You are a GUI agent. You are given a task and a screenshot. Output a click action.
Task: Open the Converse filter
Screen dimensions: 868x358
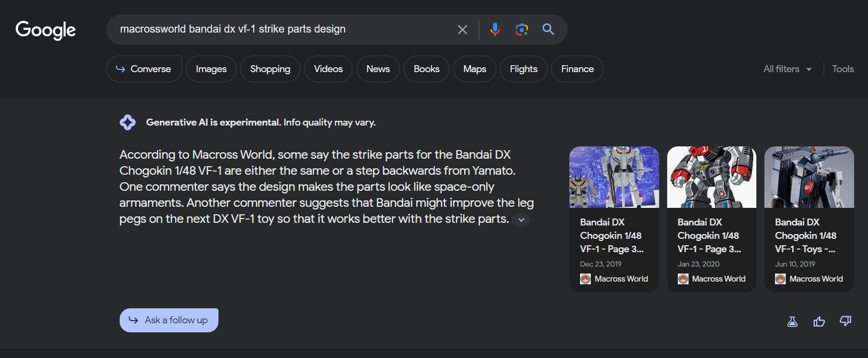click(144, 69)
